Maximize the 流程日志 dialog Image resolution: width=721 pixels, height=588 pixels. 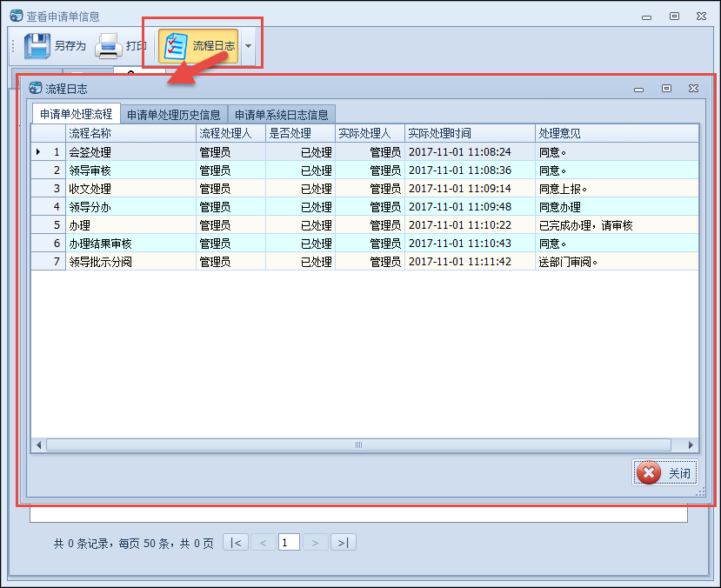click(x=666, y=88)
